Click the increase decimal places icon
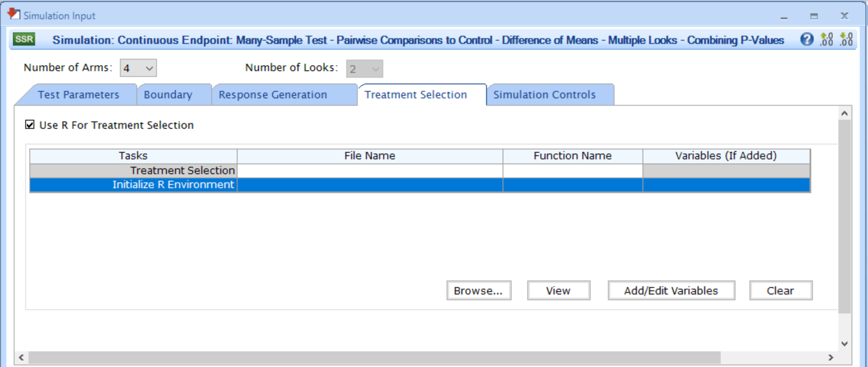Screen dimensions: 868x367 (826, 40)
